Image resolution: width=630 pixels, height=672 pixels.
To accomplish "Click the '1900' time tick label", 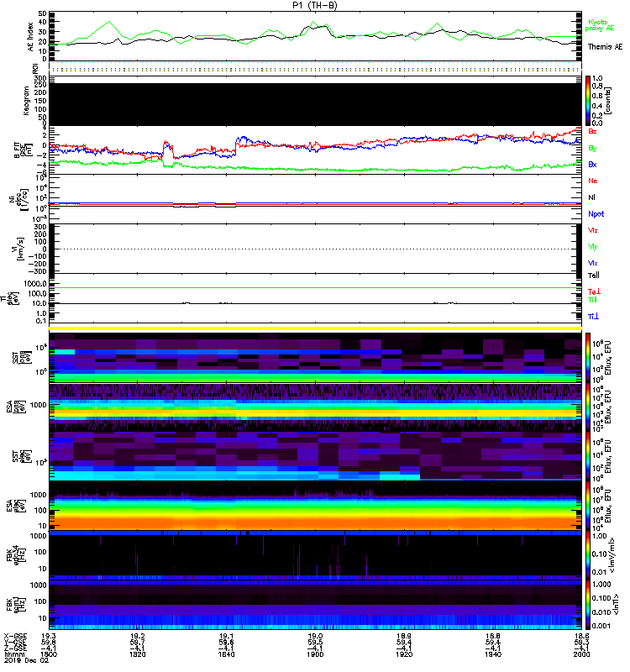I will click(x=315, y=654).
